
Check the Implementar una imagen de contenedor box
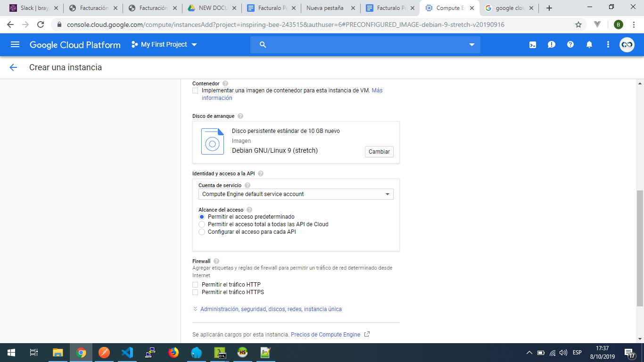[195, 90]
